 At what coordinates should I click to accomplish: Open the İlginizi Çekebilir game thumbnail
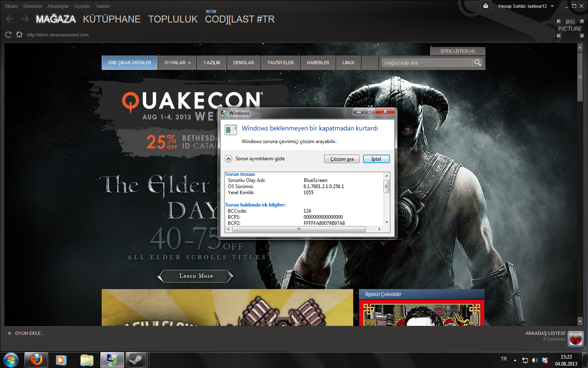pyautogui.click(x=422, y=313)
